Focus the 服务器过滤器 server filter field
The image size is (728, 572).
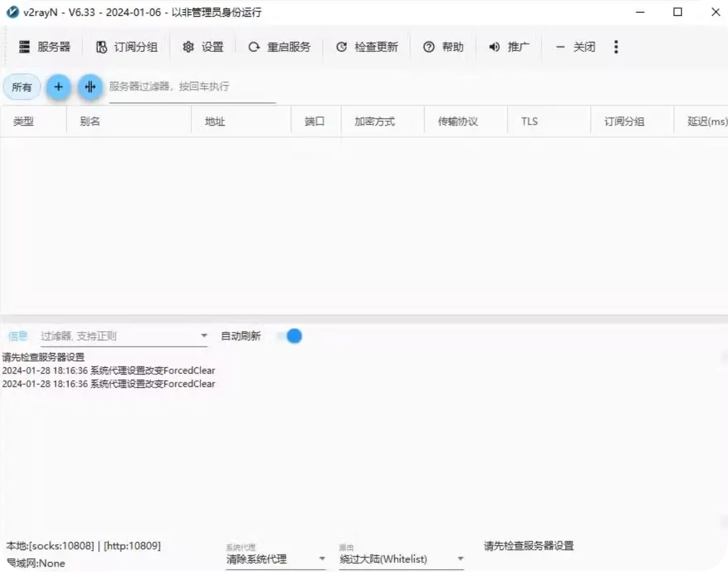coord(192,87)
